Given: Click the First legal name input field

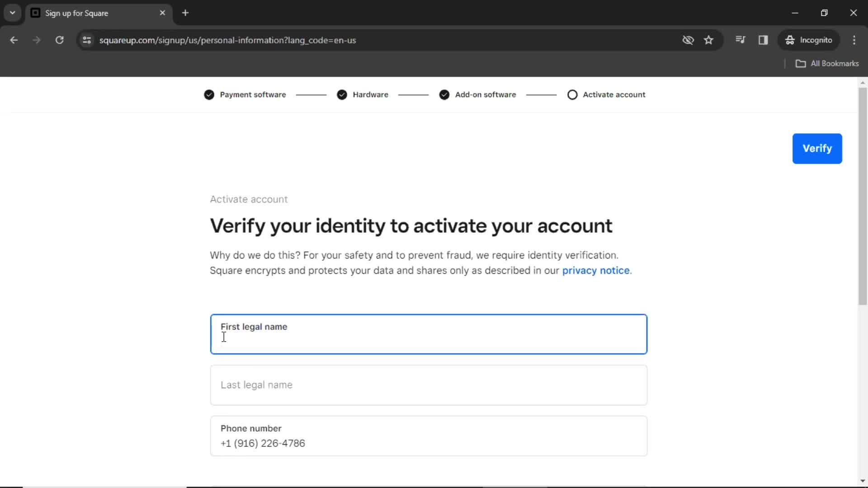Looking at the screenshot, I should click(428, 333).
